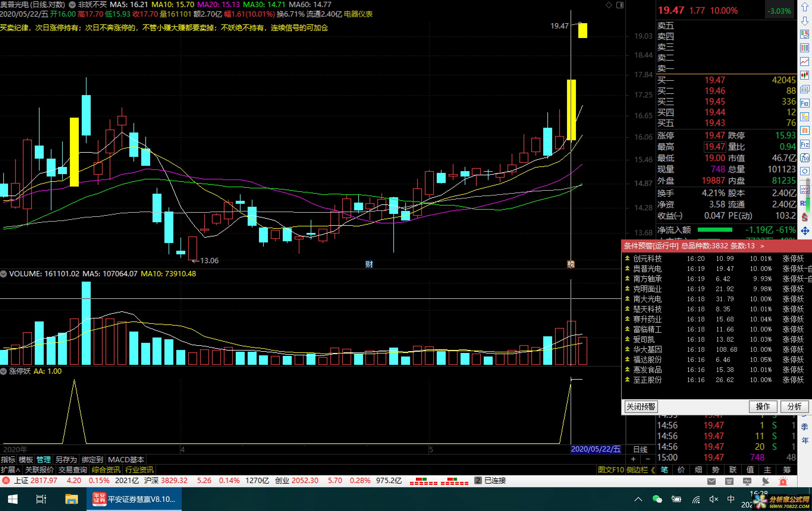Open the keyboard icon in status bar

(729, 481)
